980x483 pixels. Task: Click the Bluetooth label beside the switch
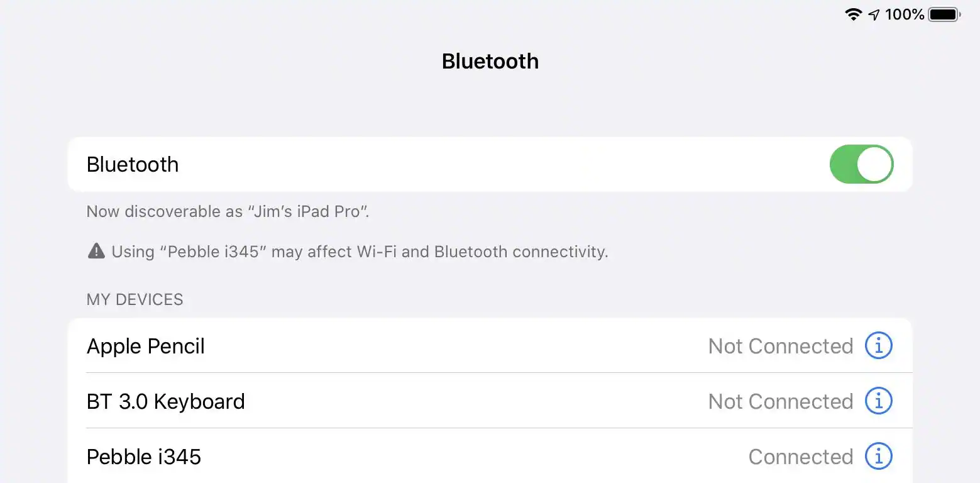tap(133, 165)
